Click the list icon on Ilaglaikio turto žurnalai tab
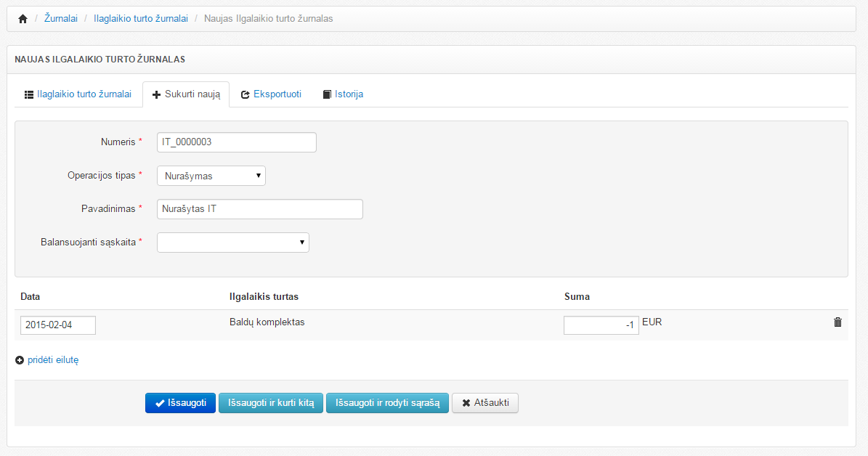868x456 pixels. click(29, 94)
